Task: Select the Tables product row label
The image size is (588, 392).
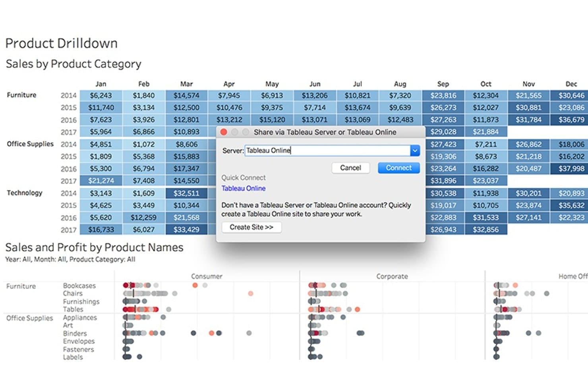Action: pyautogui.click(x=73, y=309)
